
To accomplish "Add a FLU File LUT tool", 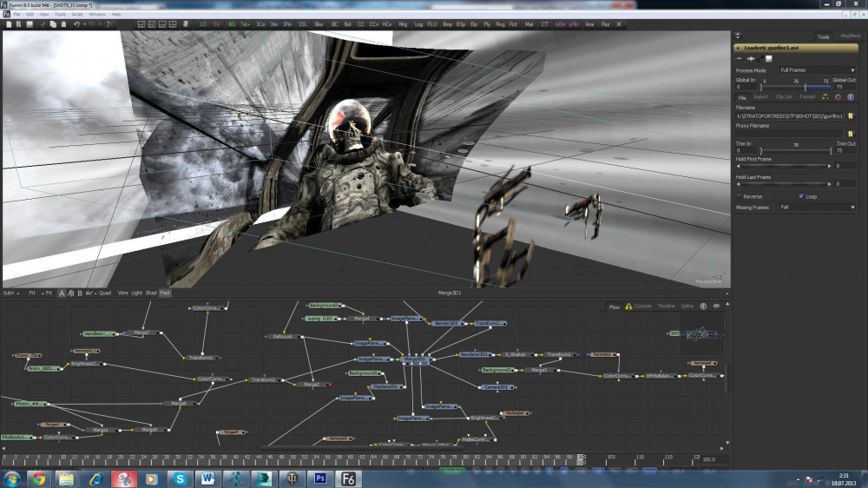I will pyautogui.click(x=431, y=24).
